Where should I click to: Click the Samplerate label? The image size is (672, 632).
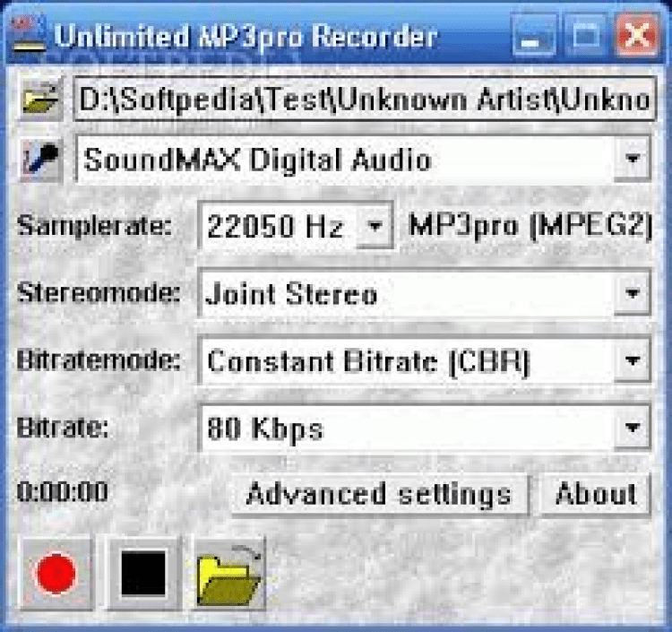tap(94, 226)
